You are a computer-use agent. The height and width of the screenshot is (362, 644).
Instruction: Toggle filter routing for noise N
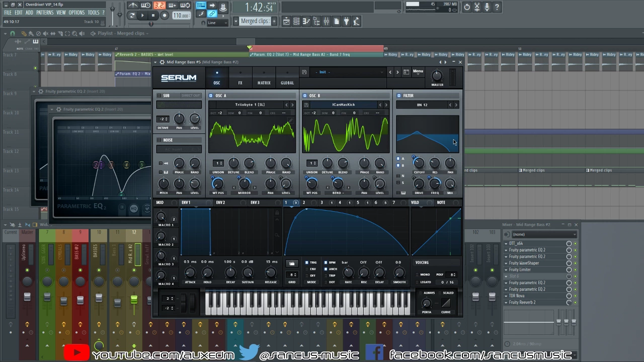click(x=398, y=176)
